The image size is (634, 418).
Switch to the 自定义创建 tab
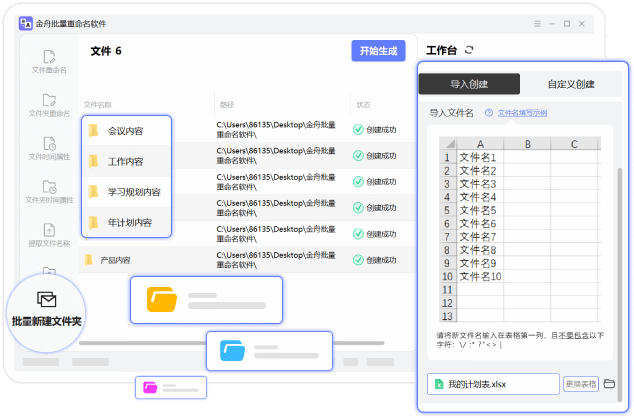(571, 84)
